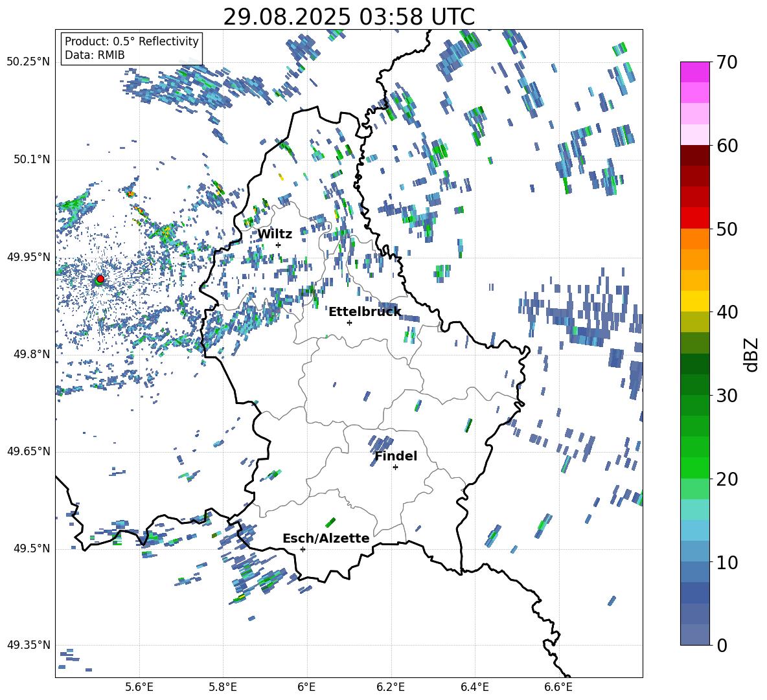Click the 49.35°N latitude label
Viewport: 767px width, 700px height.
[29, 645]
